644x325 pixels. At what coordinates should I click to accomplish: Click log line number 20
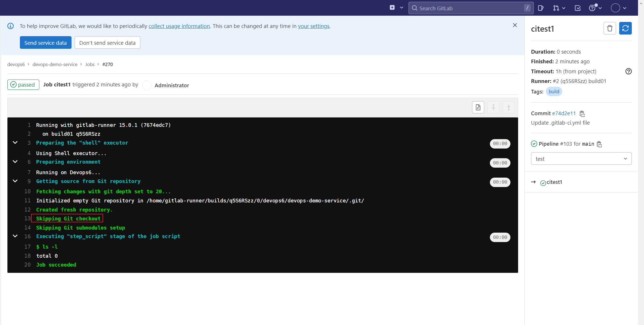pos(27,265)
